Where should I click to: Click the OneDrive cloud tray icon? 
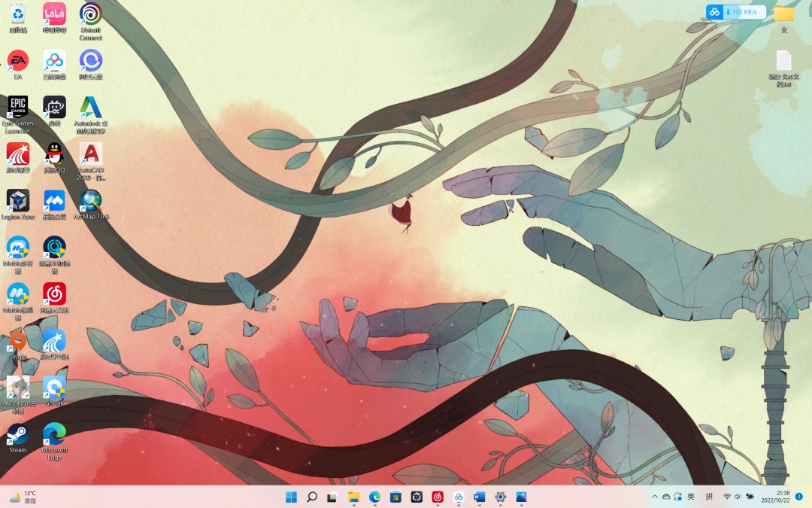pyautogui.click(x=666, y=497)
